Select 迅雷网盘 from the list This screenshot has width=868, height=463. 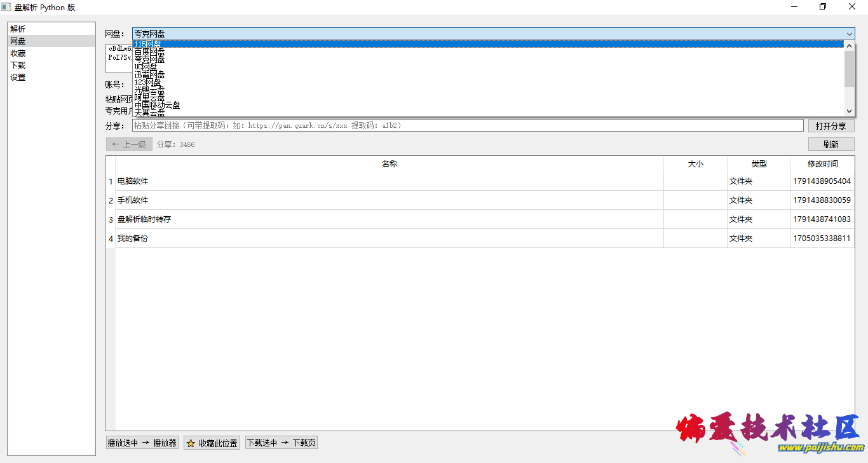pos(488,74)
